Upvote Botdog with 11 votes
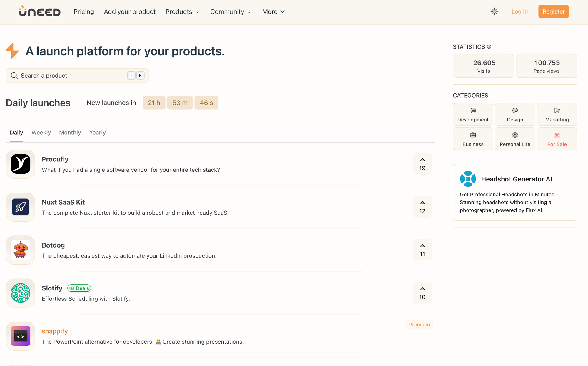The height and width of the screenshot is (366, 588). (422, 250)
